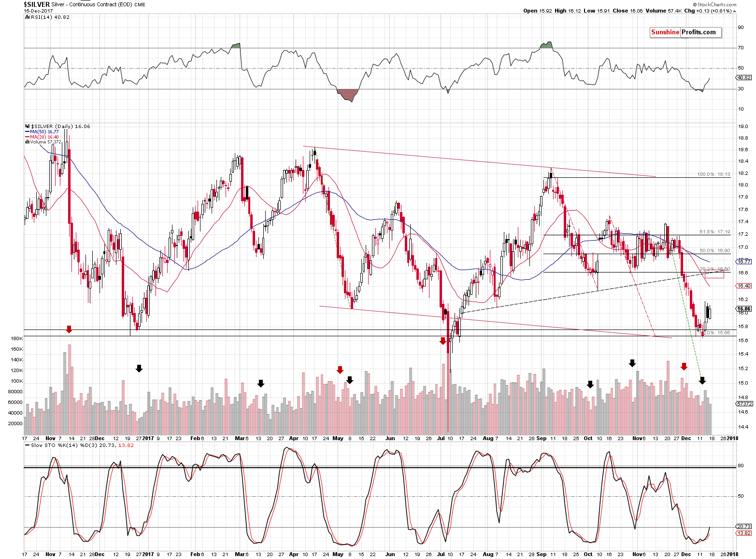
Task: Click the 180K volume axis label
Action: coord(17,338)
